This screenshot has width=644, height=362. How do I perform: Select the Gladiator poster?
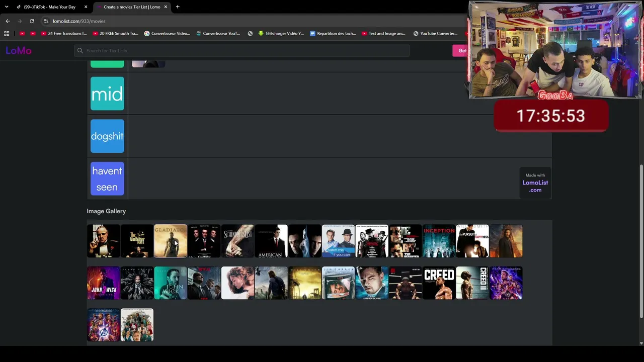(171, 241)
